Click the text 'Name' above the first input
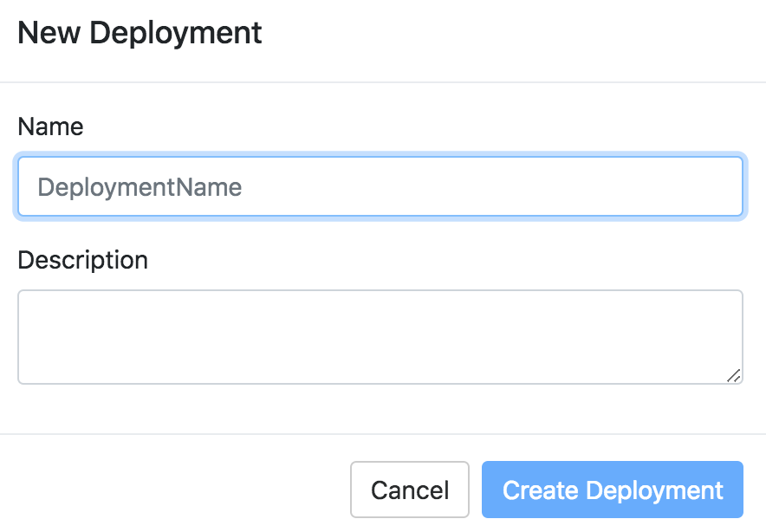This screenshot has height=532, width=766. 50,127
